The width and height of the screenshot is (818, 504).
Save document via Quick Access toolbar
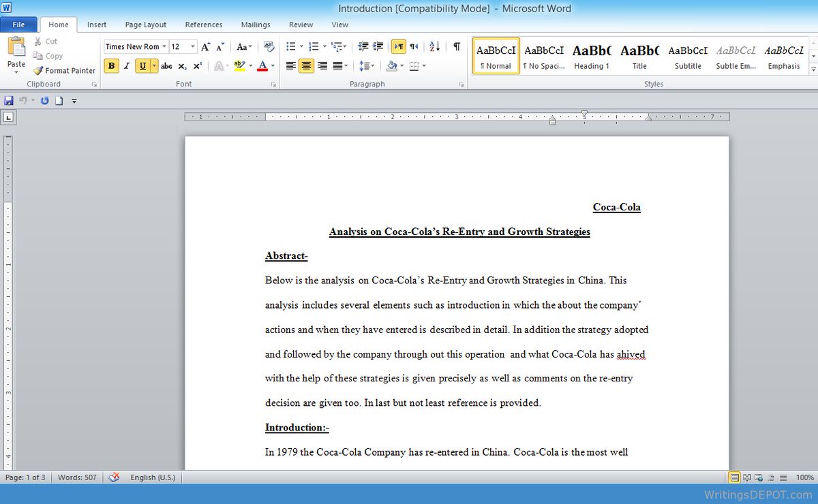[9, 100]
